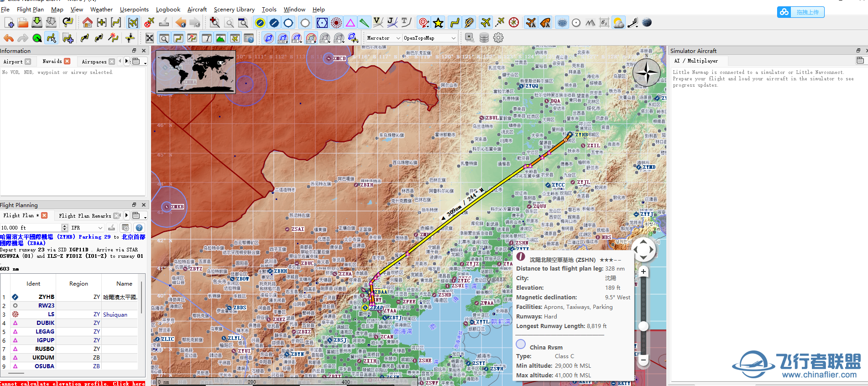
Task: Open FIR airspace filter dropdown
Action: click(297, 38)
